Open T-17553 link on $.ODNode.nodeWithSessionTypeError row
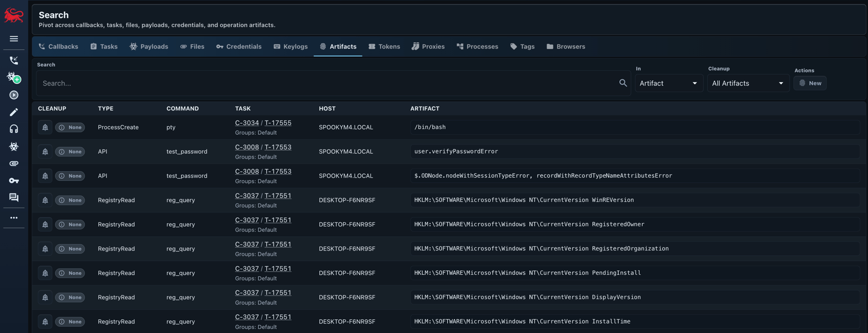Screen dimensions: 868x333 pyautogui.click(x=278, y=171)
